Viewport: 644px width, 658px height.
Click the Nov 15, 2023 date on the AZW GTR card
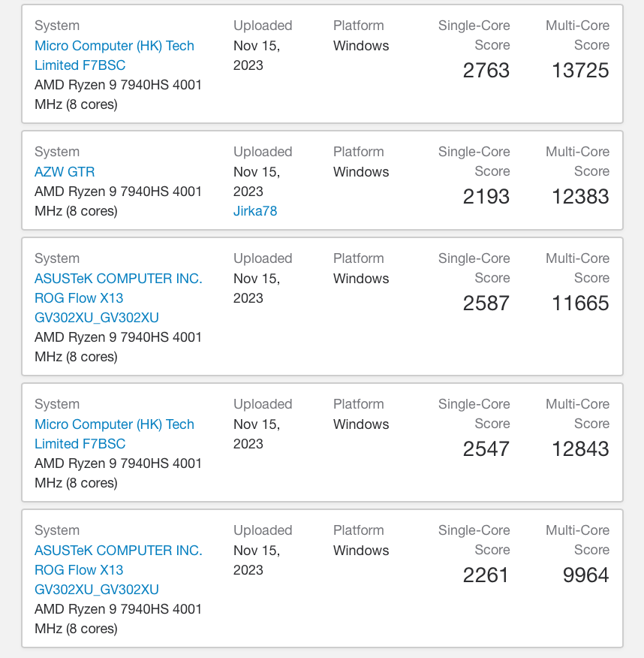click(263, 181)
